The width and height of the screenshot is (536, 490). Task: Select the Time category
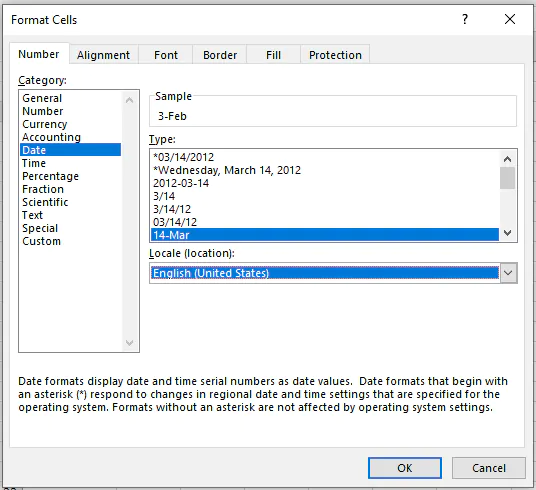tap(70, 163)
